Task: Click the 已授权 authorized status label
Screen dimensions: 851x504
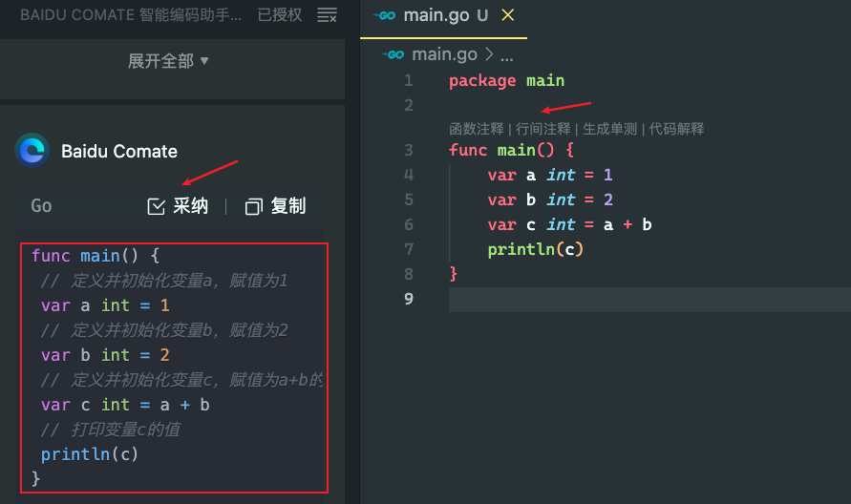Action: click(280, 15)
